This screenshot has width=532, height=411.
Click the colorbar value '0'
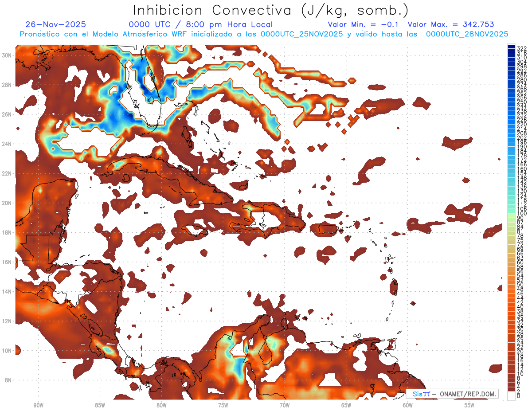(519, 396)
